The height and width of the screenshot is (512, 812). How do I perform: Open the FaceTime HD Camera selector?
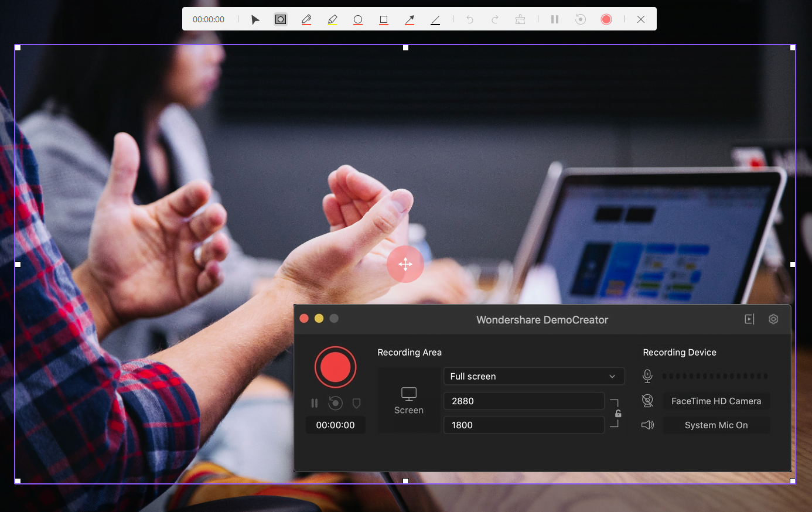(x=716, y=401)
